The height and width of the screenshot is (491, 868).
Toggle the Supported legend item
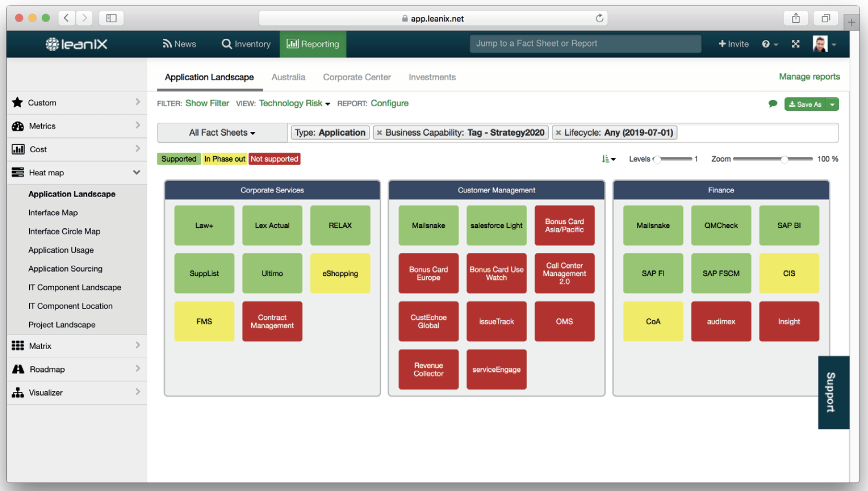(x=178, y=159)
